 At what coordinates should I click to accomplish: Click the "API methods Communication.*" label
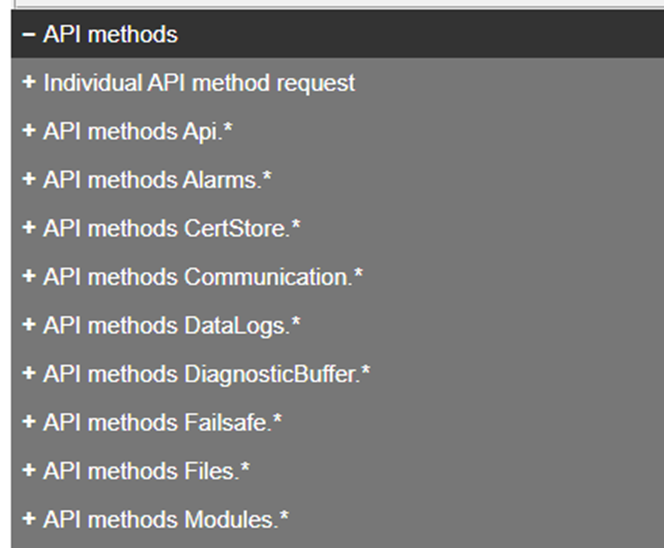pyautogui.click(x=202, y=277)
